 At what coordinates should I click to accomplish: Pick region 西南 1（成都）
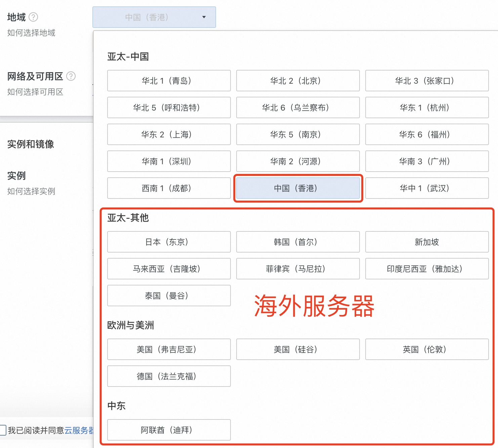tap(169, 188)
